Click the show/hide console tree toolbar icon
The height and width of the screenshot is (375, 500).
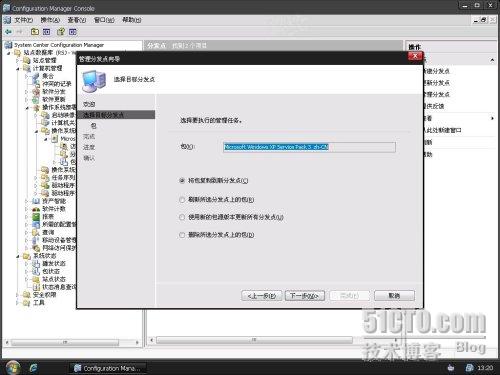coord(47,32)
